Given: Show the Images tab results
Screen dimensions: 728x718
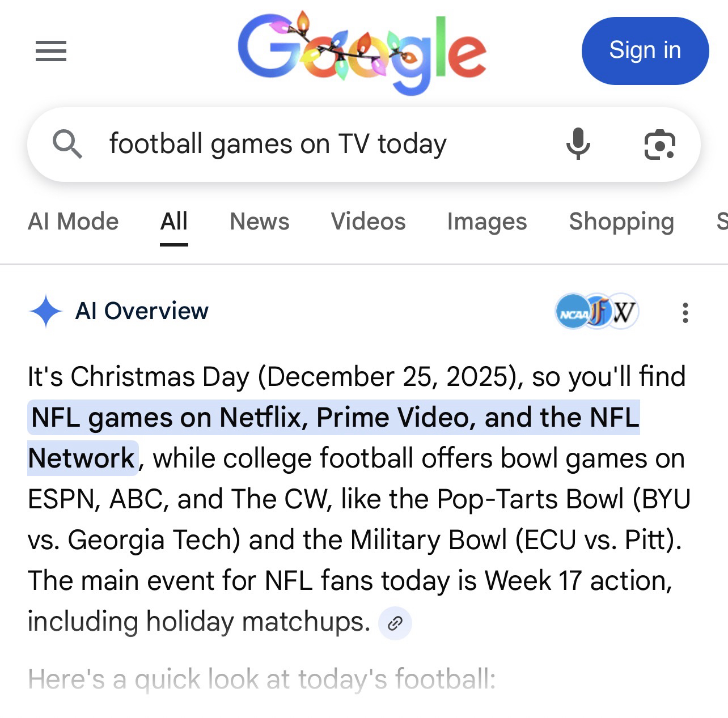Looking at the screenshot, I should (x=486, y=222).
